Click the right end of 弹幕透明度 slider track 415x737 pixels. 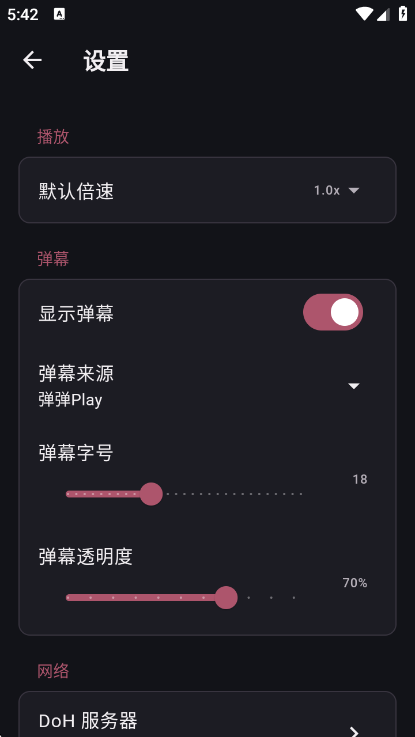point(294,597)
